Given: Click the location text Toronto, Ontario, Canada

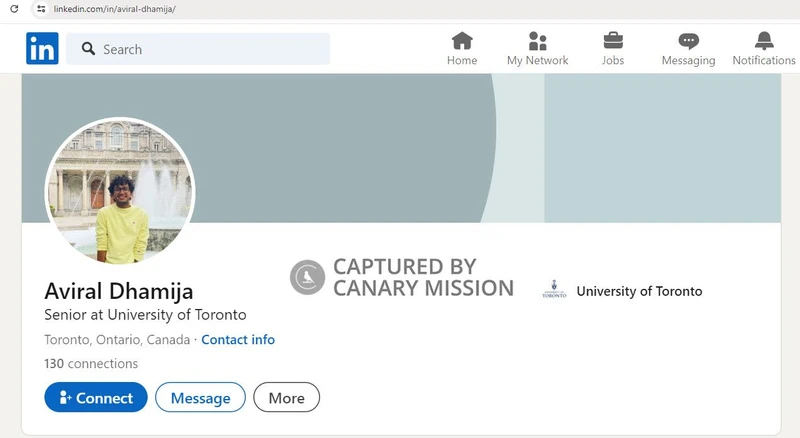Looking at the screenshot, I should [117, 339].
